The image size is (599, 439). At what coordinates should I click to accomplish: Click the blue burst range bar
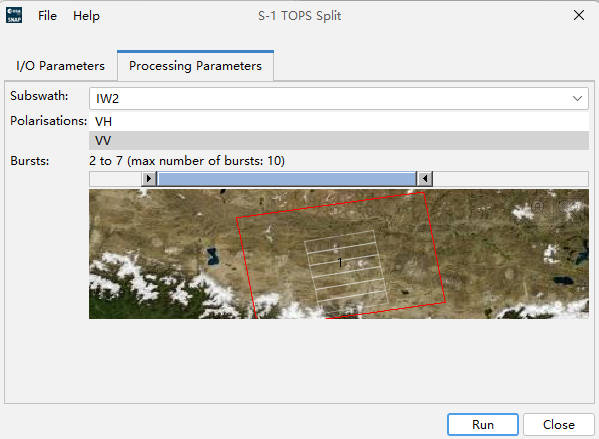(287, 179)
